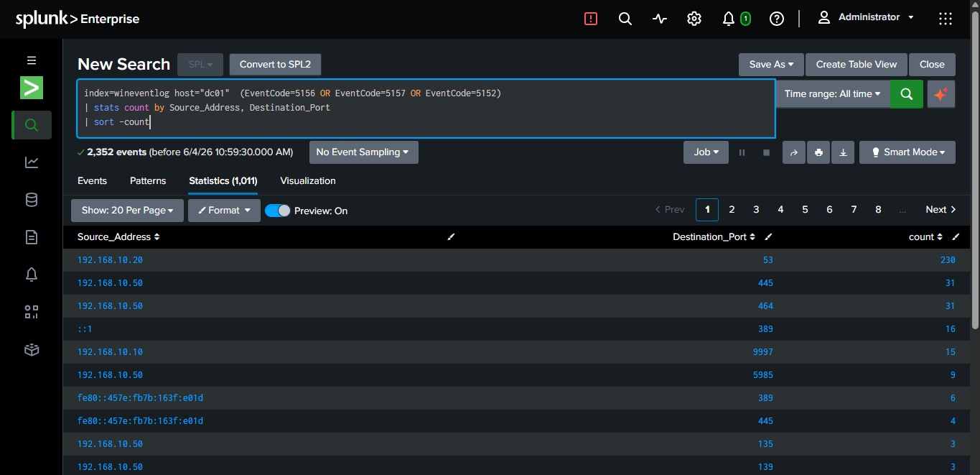Open the help question mark icon
Image resolution: width=980 pixels, height=475 pixels.
coord(777,19)
